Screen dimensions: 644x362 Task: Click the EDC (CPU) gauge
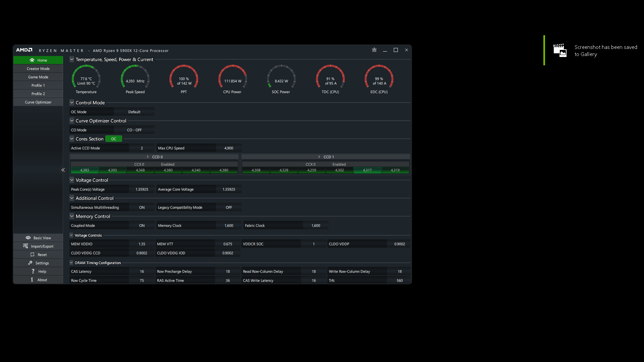point(379,77)
